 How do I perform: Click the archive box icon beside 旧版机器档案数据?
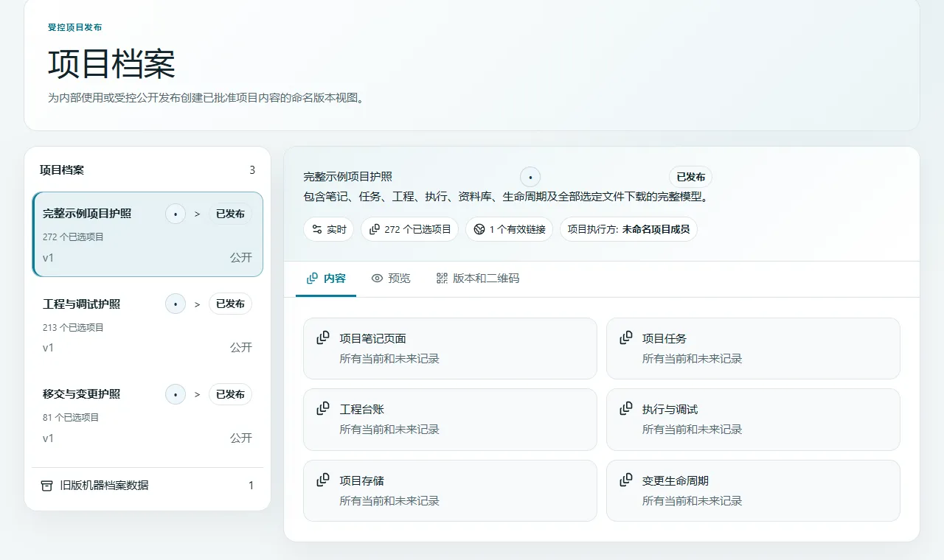tap(46, 486)
